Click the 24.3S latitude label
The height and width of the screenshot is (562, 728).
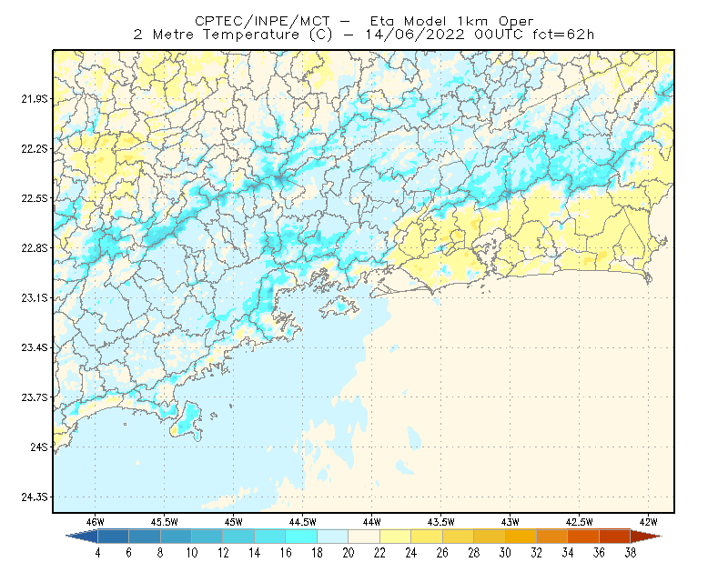click(x=35, y=497)
